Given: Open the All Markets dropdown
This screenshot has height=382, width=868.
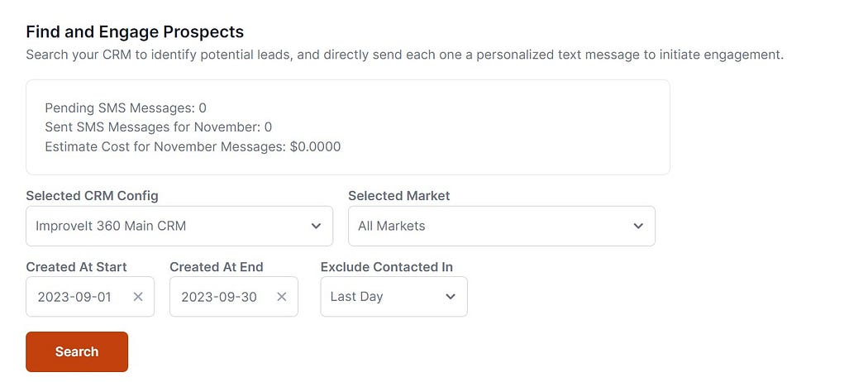Looking at the screenshot, I should [502, 226].
